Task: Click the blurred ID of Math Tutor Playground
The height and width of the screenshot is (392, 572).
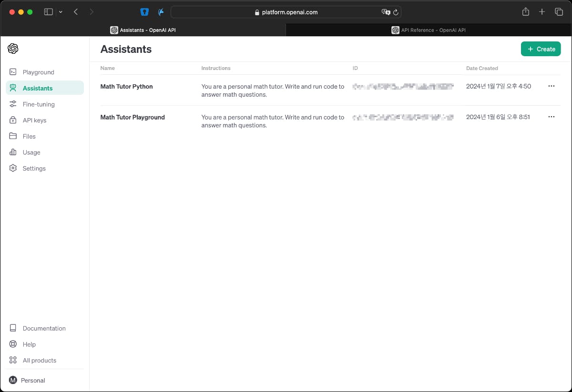Action: coord(403,117)
